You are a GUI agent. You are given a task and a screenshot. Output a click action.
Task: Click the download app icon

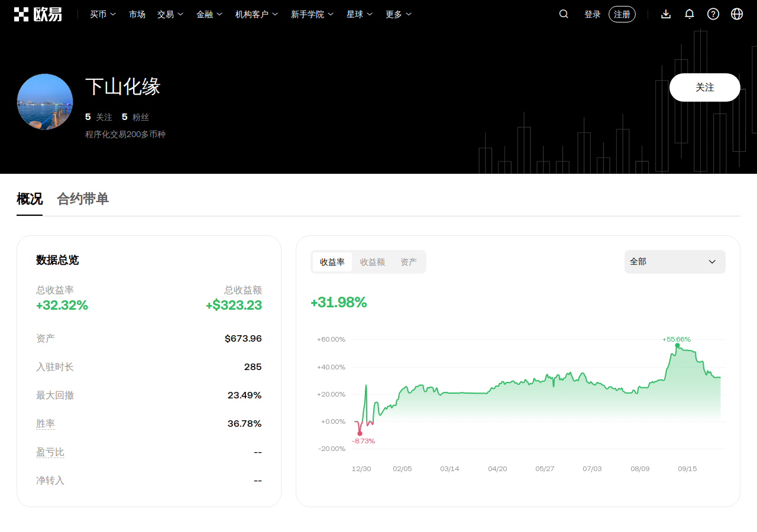pyautogui.click(x=666, y=14)
